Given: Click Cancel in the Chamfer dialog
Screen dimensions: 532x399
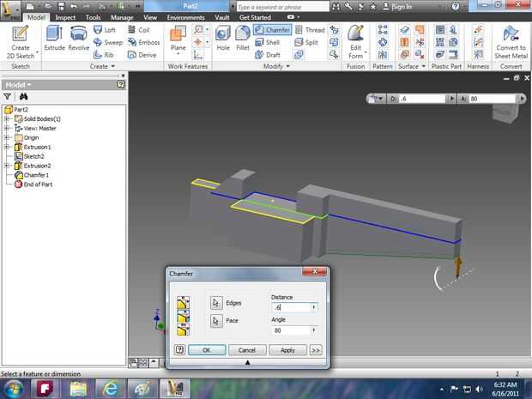Looking at the screenshot, I should coord(247,350).
